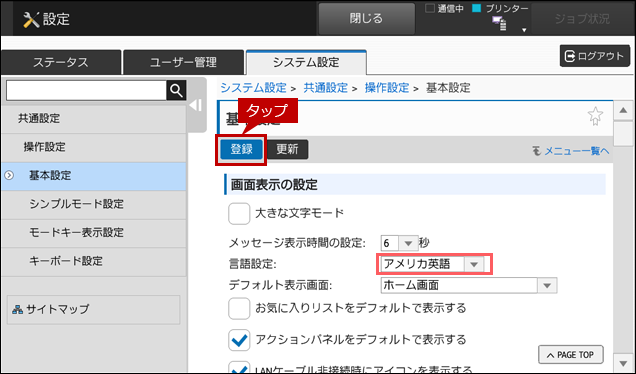Viewport: 636px width, 374px height.
Task: Click the 画面表示の設定 section heading
Action: [x=415, y=185]
